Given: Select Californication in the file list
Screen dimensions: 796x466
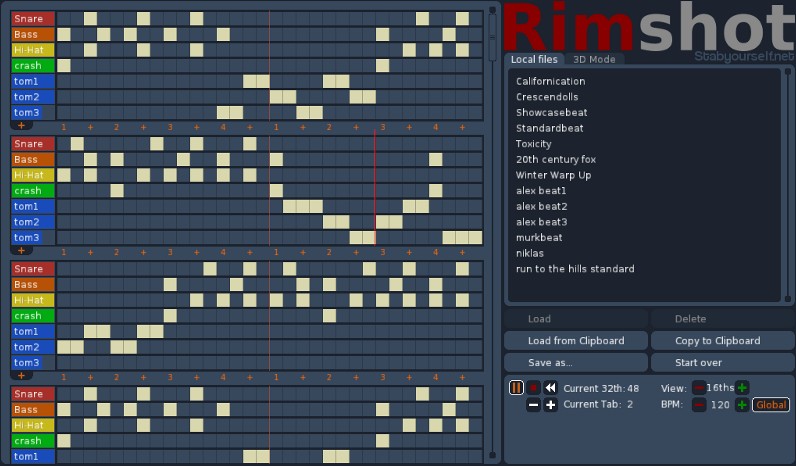Looking at the screenshot, I should pos(550,81).
